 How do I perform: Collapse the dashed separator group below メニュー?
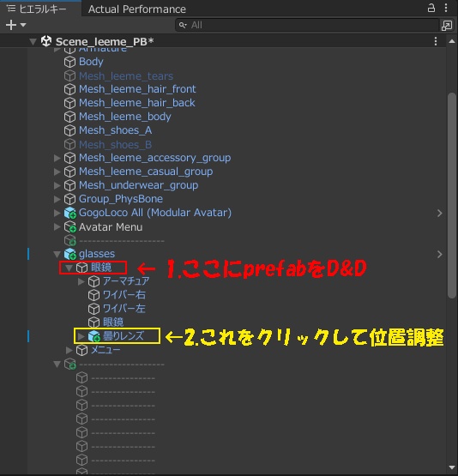tap(57, 364)
